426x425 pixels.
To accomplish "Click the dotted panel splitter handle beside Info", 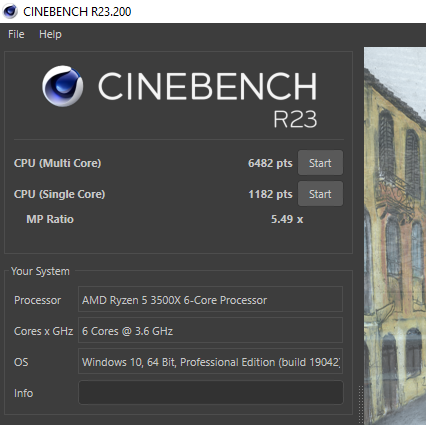I will [x=360, y=405].
